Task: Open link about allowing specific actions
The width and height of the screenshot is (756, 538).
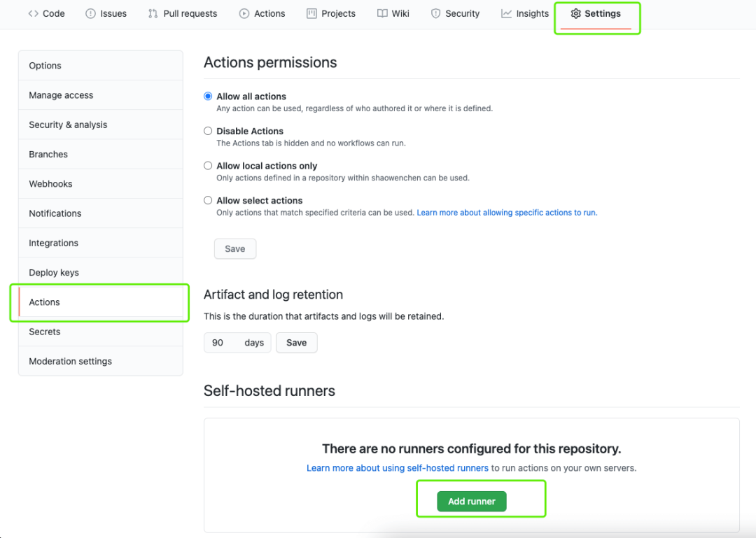Action: tap(507, 213)
